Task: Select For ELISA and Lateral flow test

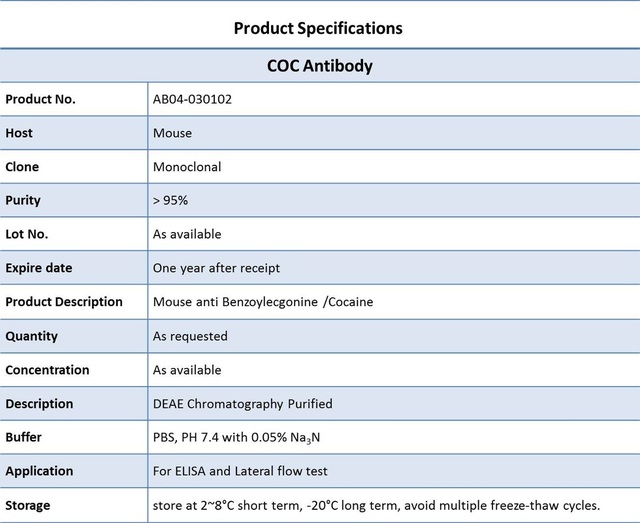Action: pos(240,471)
